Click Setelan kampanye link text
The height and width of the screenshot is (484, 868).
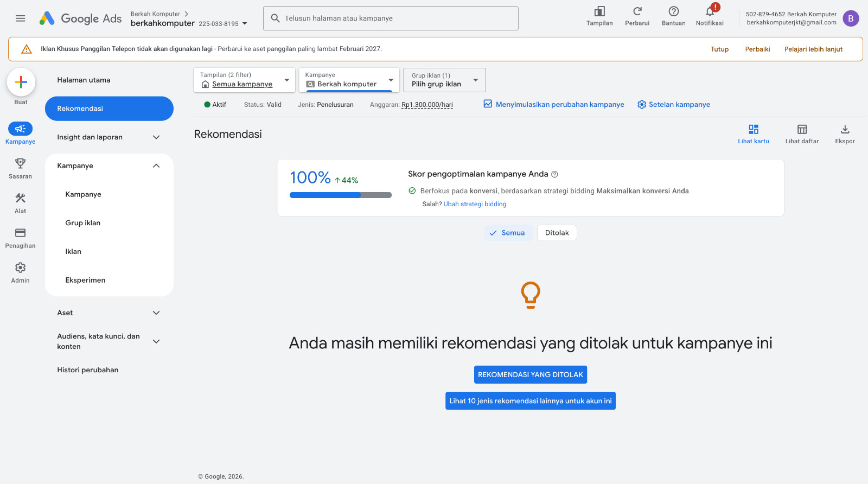(x=679, y=105)
